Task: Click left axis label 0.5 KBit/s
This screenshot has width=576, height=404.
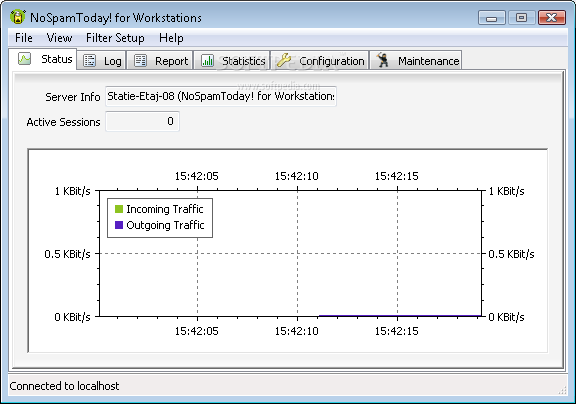Action: tap(67, 254)
